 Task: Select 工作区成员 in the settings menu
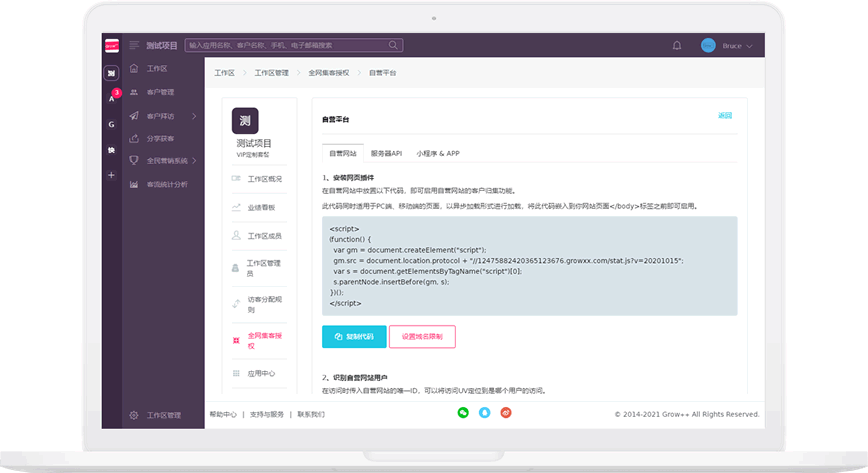point(264,236)
